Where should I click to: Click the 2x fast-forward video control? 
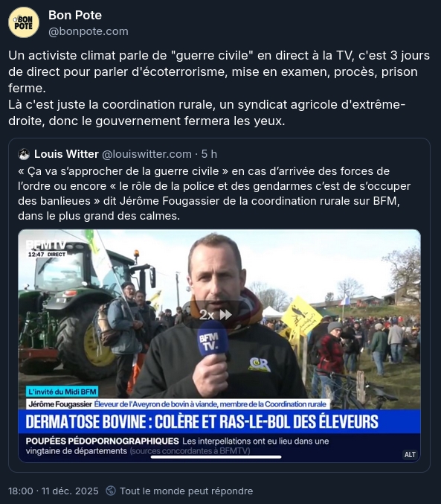(216, 315)
